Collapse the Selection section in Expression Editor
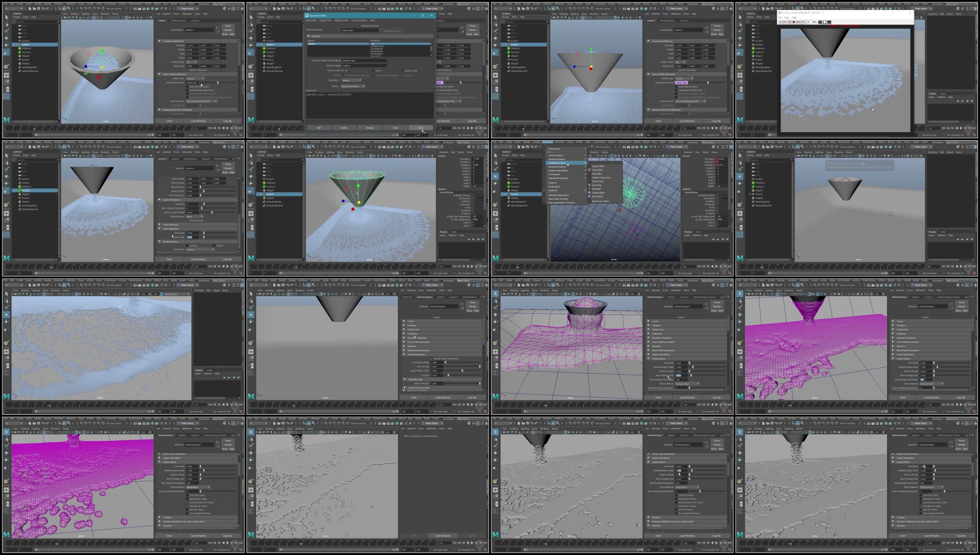 click(309, 36)
